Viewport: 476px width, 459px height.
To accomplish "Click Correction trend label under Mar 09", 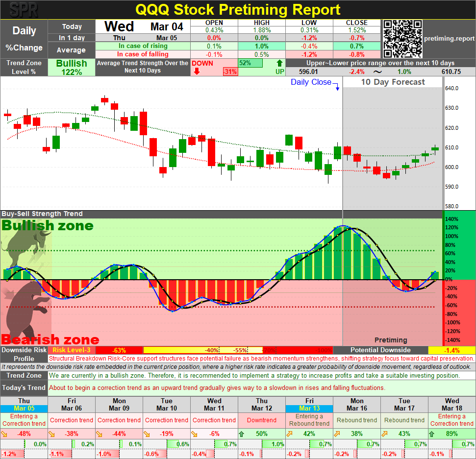I will click(119, 420).
